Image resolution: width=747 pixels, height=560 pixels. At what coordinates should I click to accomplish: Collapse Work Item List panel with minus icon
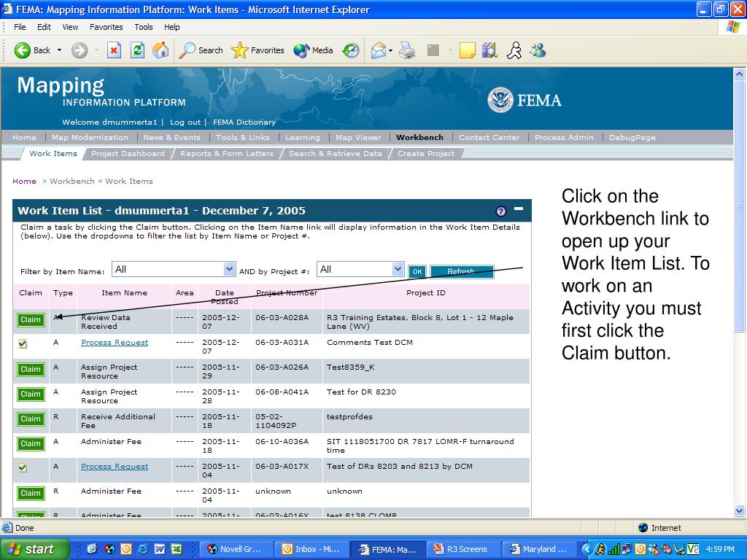tap(519, 209)
